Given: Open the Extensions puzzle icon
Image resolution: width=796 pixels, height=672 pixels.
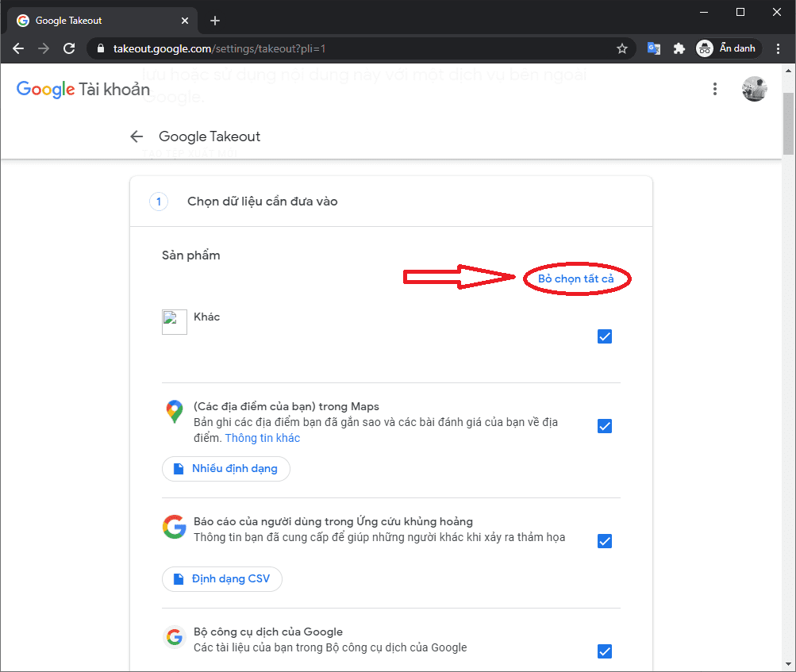Looking at the screenshot, I should 679,48.
